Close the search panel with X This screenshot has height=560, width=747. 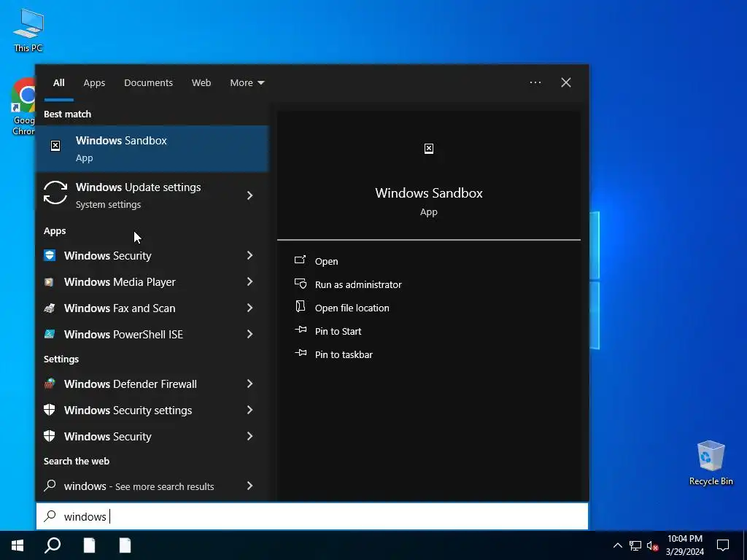click(566, 82)
